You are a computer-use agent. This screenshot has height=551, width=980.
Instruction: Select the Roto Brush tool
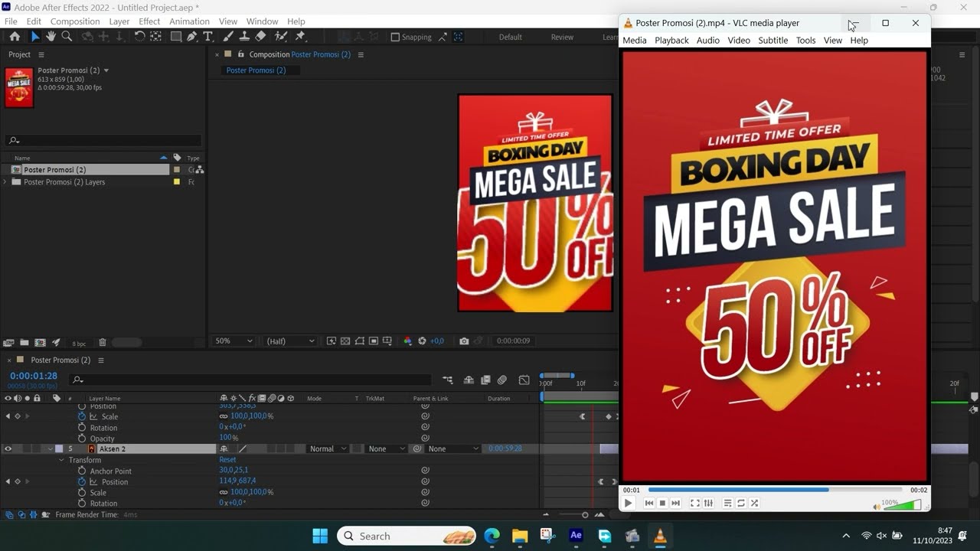(280, 37)
